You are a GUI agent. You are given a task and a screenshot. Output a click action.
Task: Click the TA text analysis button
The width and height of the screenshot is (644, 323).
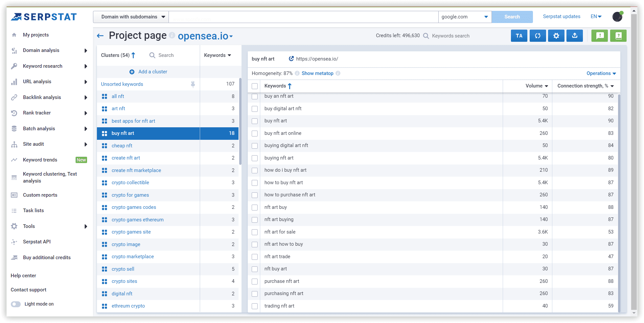point(519,36)
